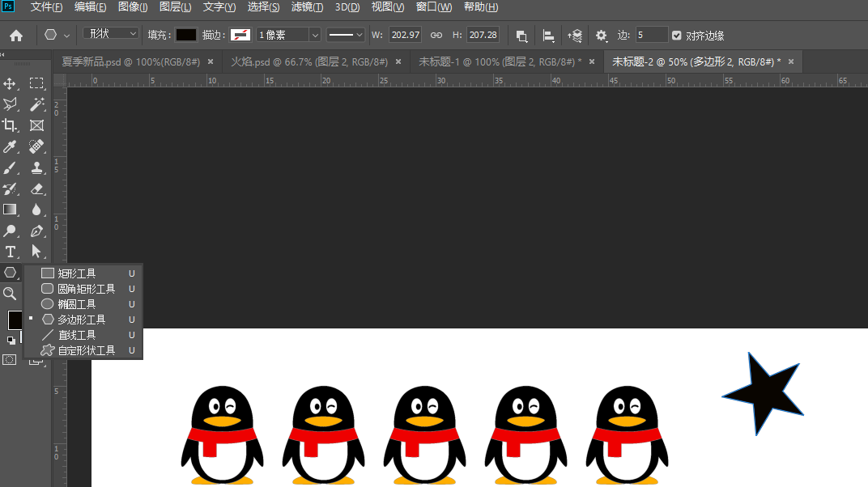The height and width of the screenshot is (487, 868).
Task: Select the Type tool
Action: click(x=10, y=252)
